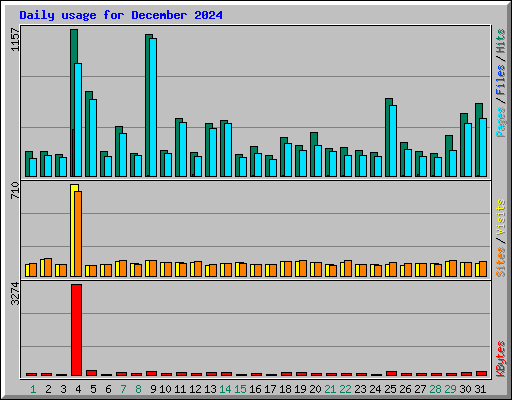Viewport: 512px width, 400px height.
Task: Click day 1 on the x-axis
Action: (x=33, y=389)
